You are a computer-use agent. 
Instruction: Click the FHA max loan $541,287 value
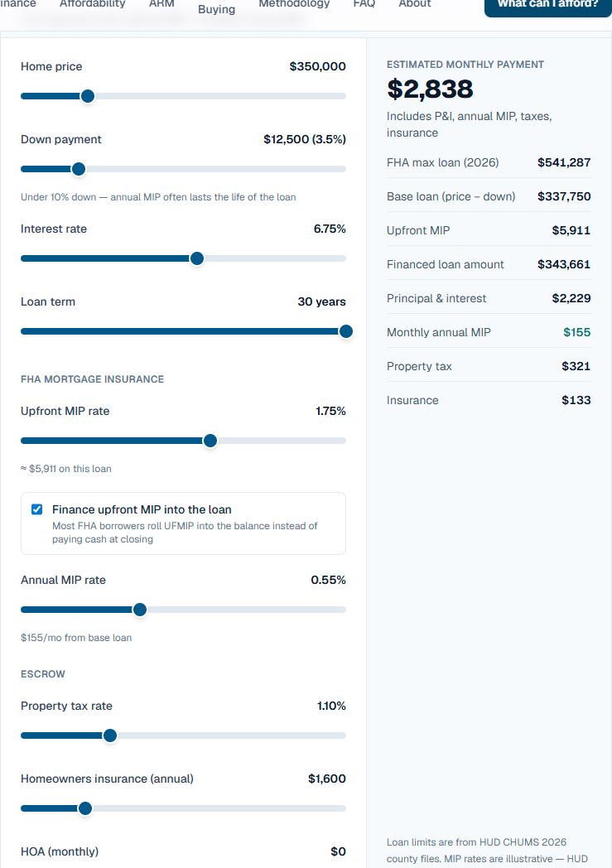(x=564, y=162)
